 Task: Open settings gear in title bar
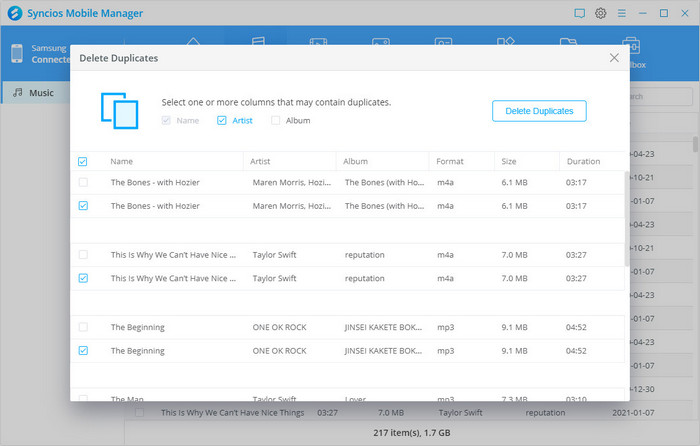coord(600,13)
